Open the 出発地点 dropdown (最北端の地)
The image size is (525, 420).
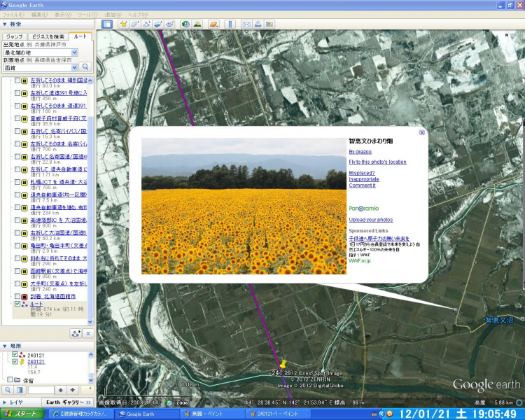pyautogui.click(x=74, y=52)
